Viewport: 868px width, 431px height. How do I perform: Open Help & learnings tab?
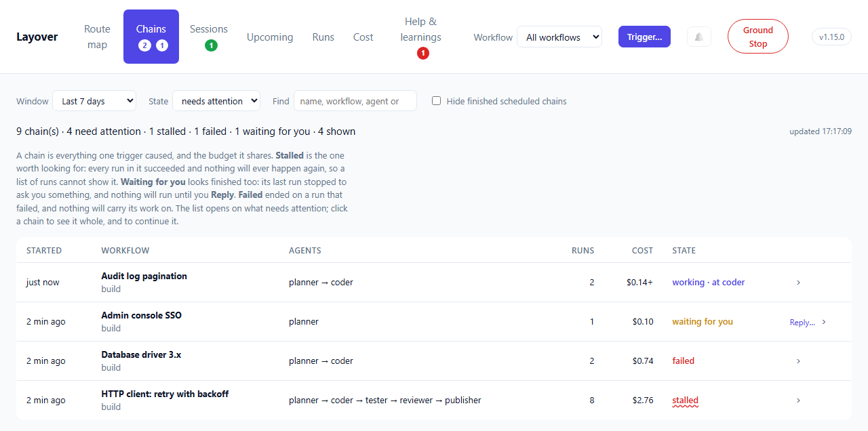[x=420, y=37]
